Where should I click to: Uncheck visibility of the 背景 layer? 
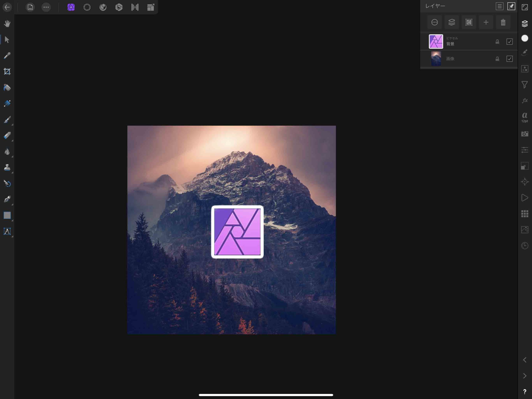[x=509, y=42]
